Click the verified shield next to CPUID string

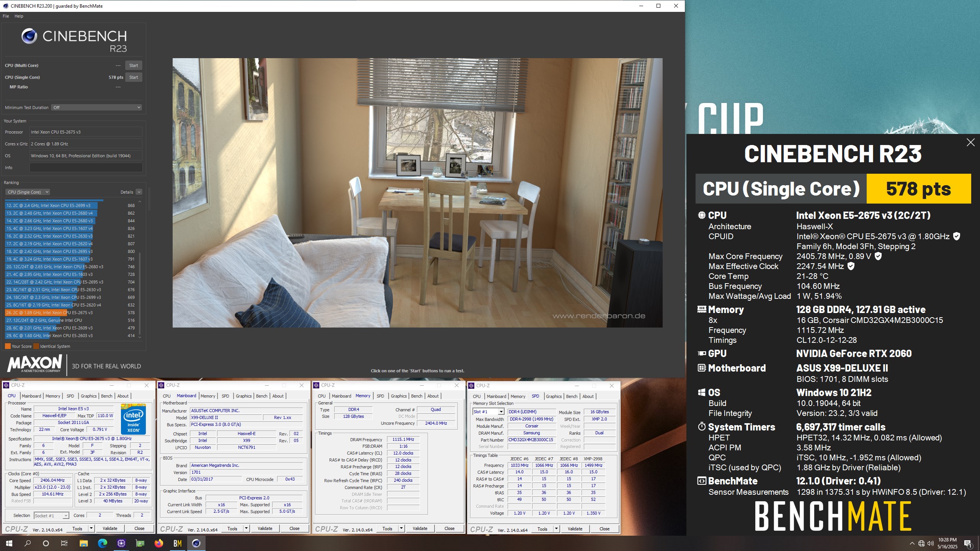(x=956, y=236)
